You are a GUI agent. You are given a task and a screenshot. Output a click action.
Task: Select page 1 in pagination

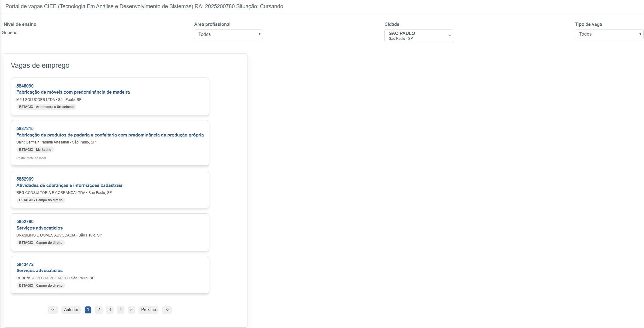[88, 310]
